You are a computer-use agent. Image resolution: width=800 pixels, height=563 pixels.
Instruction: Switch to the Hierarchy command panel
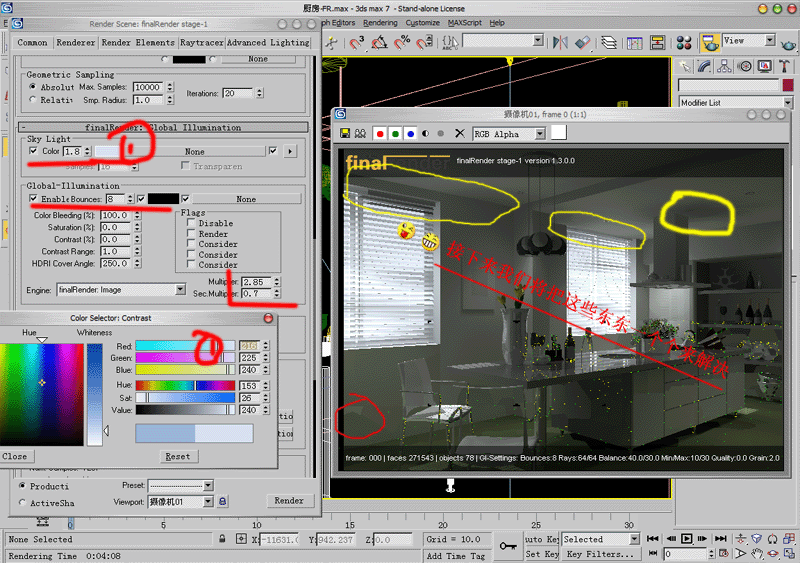coord(724,66)
